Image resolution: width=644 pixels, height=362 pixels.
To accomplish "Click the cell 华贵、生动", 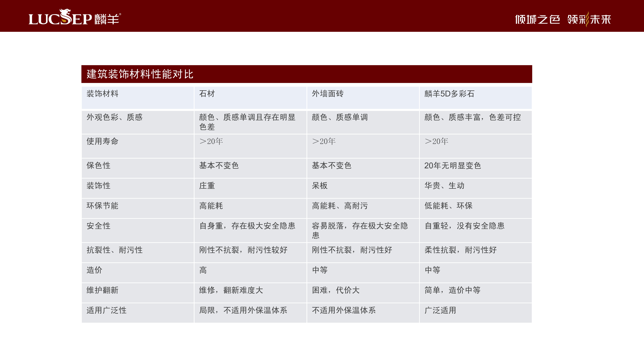I will click(444, 186).
